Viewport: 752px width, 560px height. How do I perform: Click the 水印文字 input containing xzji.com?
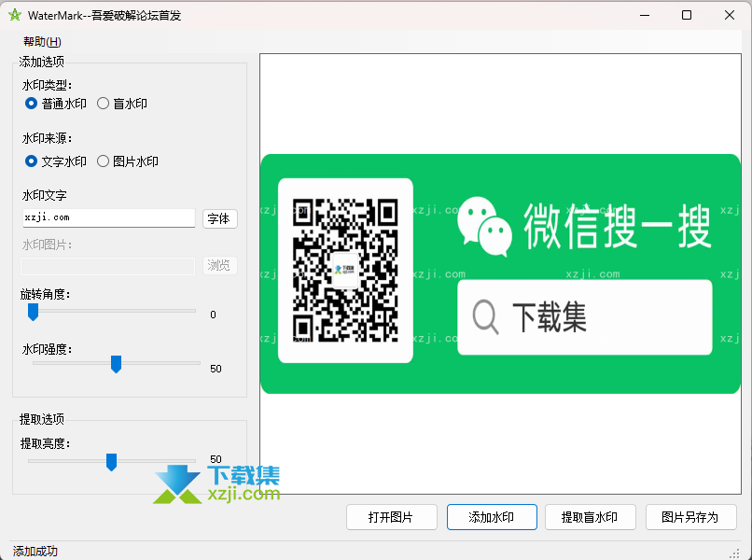coord(109,217)
